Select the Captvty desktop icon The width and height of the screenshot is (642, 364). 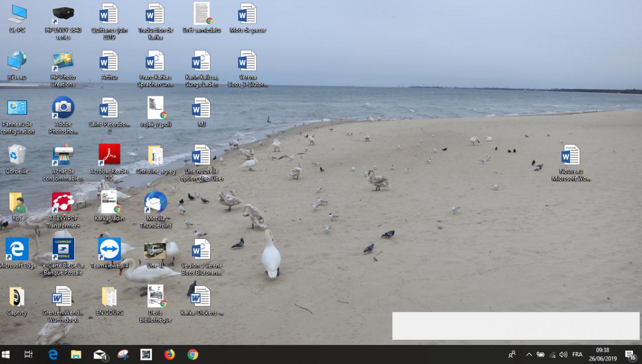point(17,301)
